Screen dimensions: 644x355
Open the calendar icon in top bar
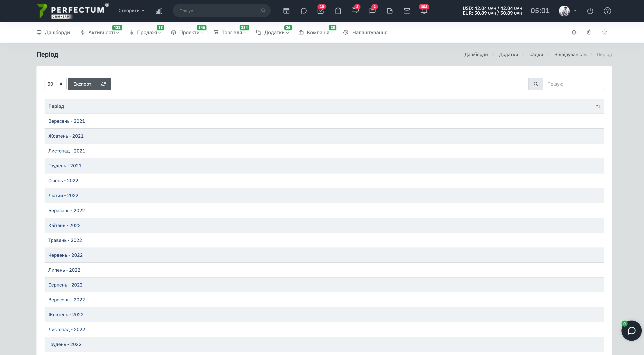tap(286, 11)
